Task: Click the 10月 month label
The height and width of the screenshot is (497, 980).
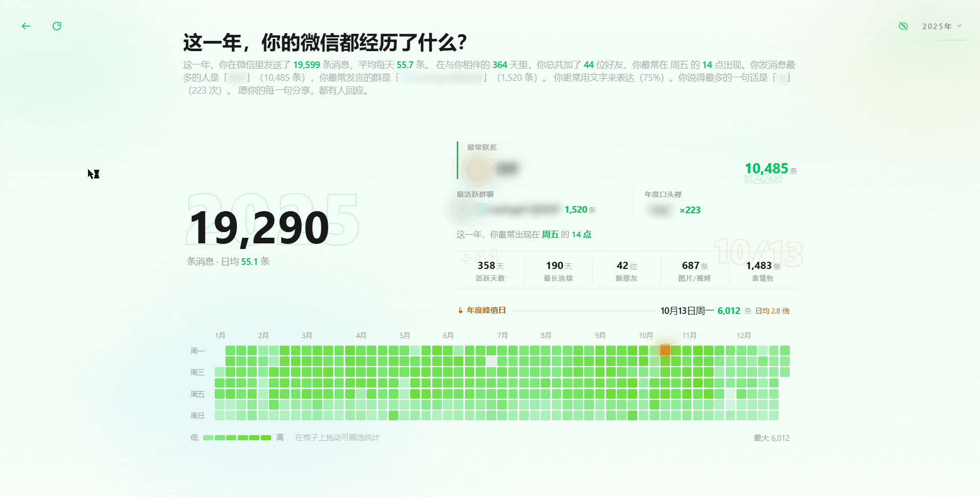Action: pyautogui.click(x=645, y=335)
